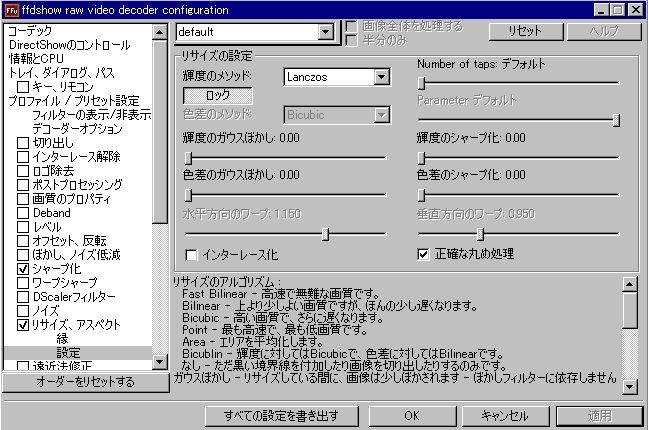Open 輝度のメソッド Lanczos dropdown
The height and width of the screenshot is (430, 648).
pyautogui.click(x=381, y=77)
